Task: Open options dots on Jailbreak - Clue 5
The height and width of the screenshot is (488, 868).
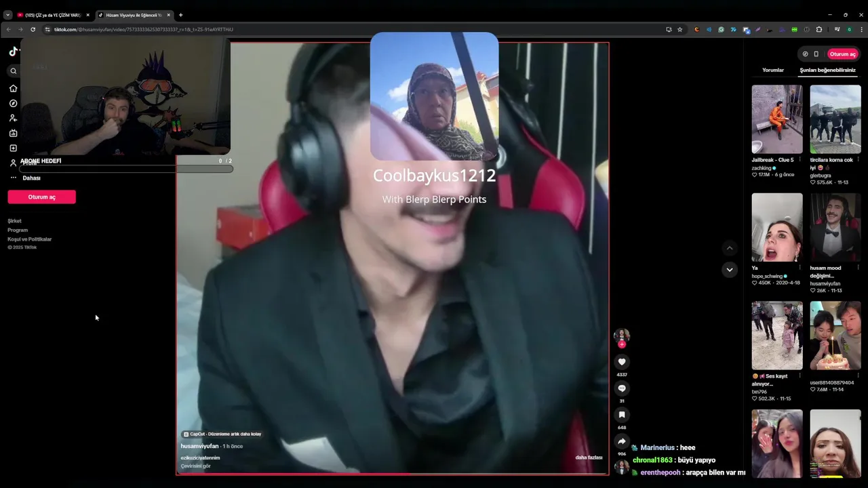Action: pyautogui.click(x=800, y=160)
